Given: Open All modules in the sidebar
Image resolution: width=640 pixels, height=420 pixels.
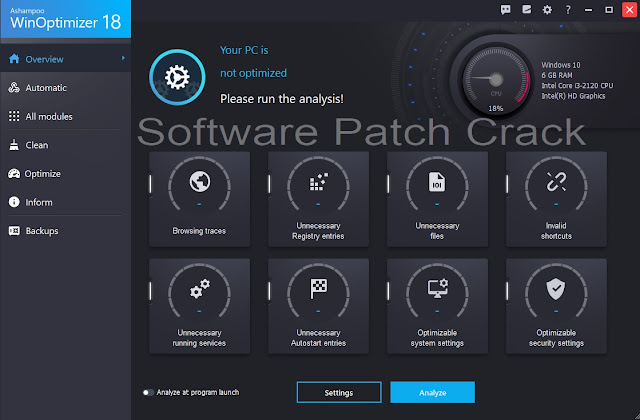Looking at the screenshot, I should coord(66,116).
